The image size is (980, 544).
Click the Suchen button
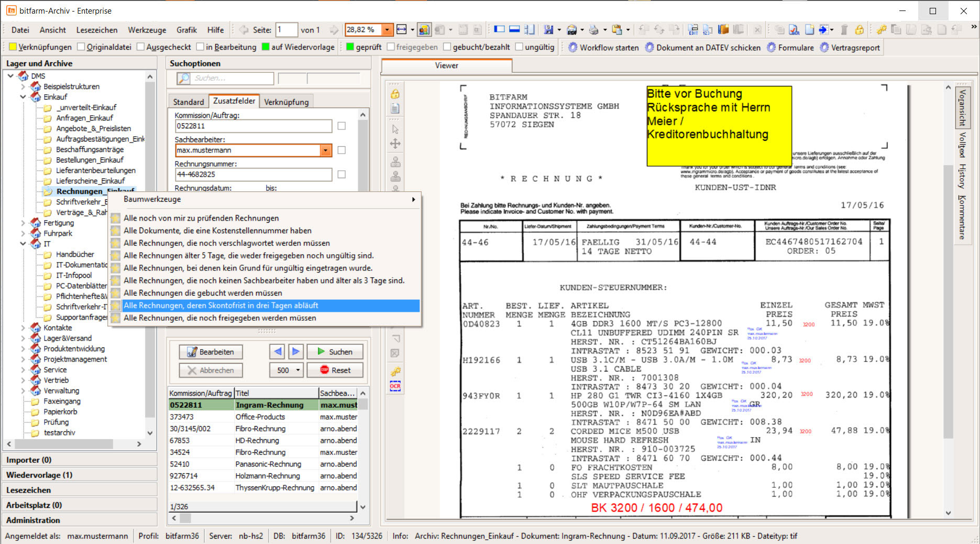pyautogui.click(x=334, y=352)
